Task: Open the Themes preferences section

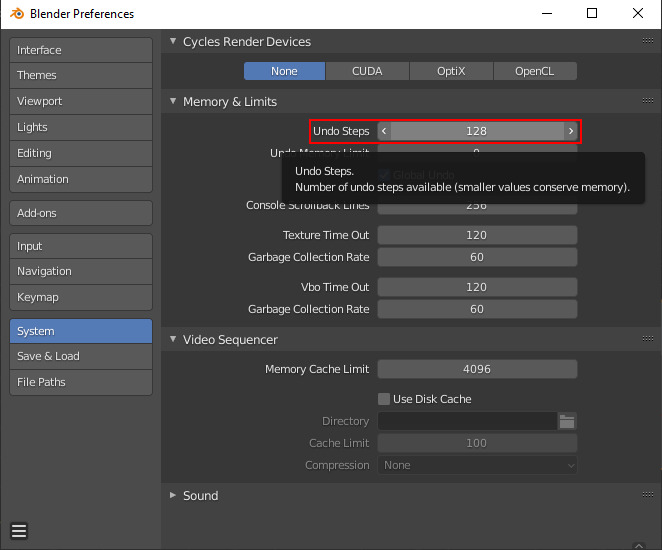Action: click(81, 76)
